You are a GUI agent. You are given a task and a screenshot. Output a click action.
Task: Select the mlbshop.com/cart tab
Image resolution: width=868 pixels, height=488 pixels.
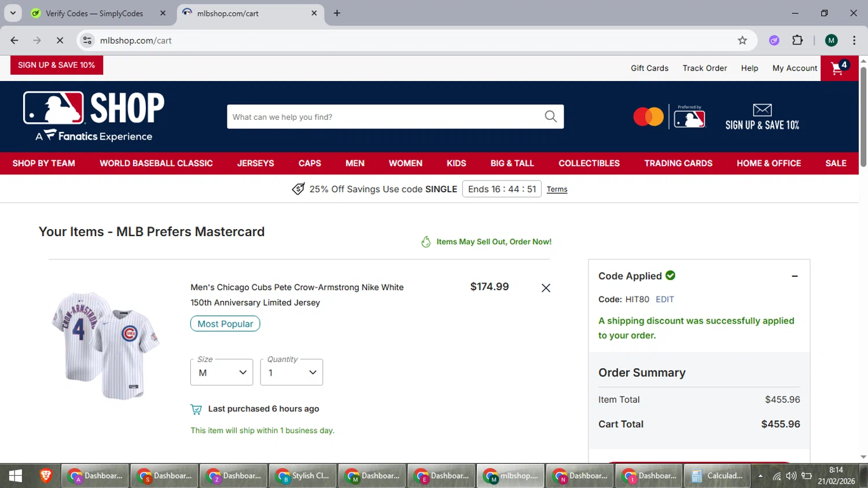coord(250,13)
